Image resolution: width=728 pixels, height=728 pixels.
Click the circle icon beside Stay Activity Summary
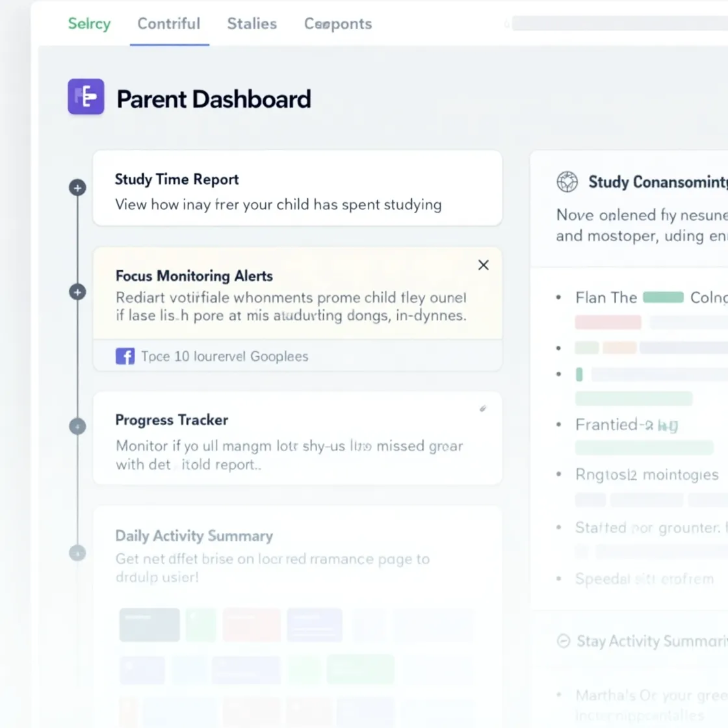[x=563, y=641]
